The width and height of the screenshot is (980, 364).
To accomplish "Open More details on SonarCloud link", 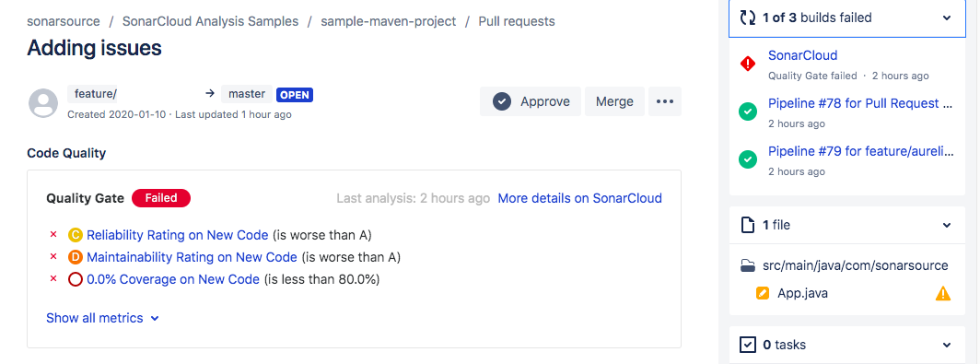I will [x=579, y=198].
